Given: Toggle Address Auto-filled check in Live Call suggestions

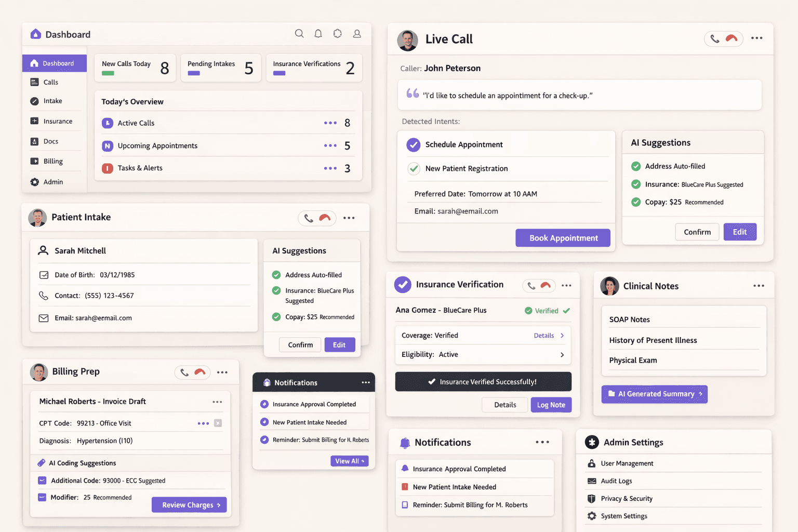Looking at the screenshot, I should pos(636,166).
